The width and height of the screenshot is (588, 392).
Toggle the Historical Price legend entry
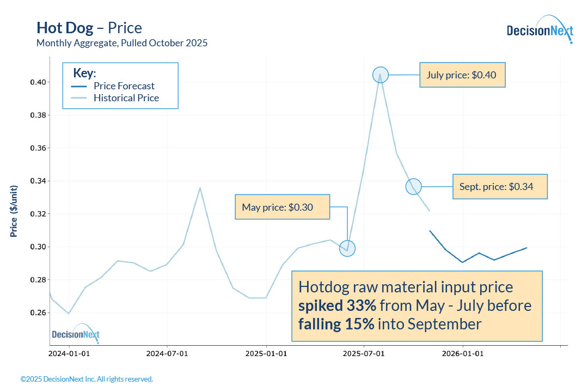click(126, 99)
